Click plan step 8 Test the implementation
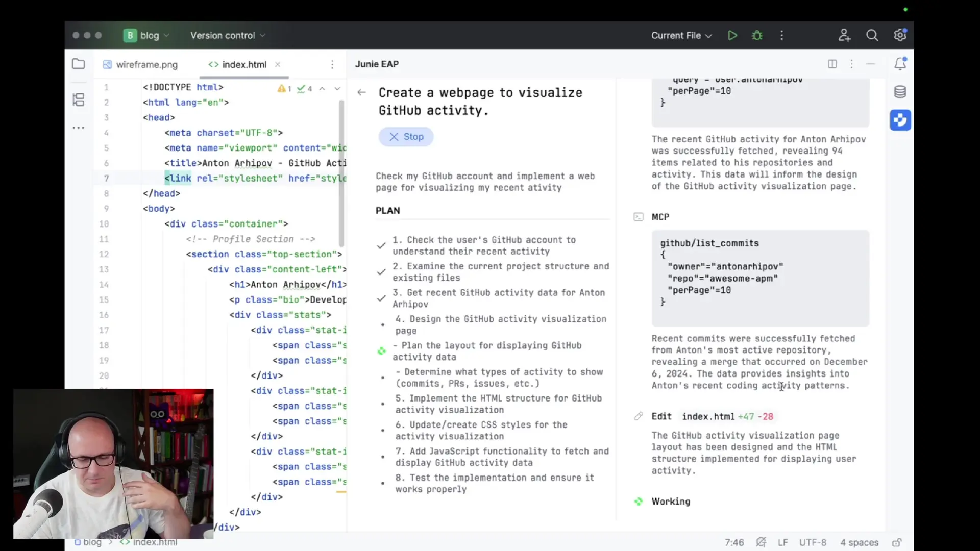 click(x=495, y=483)
